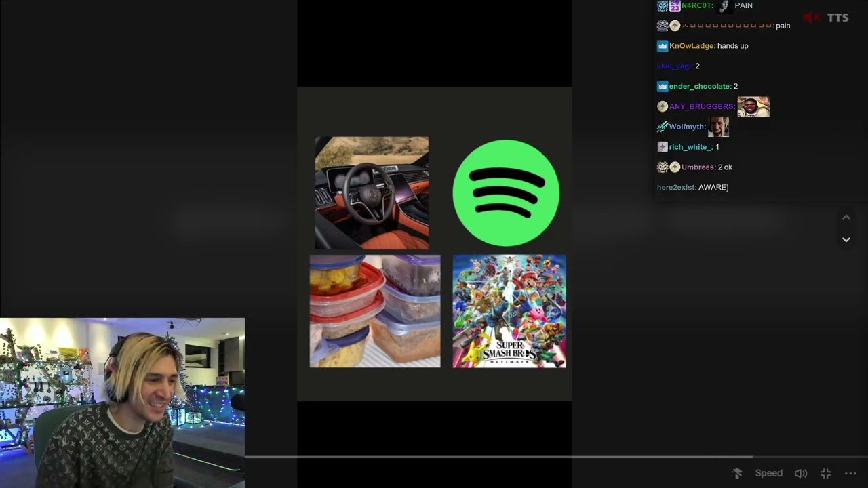
Task: Click the streamer webcam overlay
Action: coord(122,403)
